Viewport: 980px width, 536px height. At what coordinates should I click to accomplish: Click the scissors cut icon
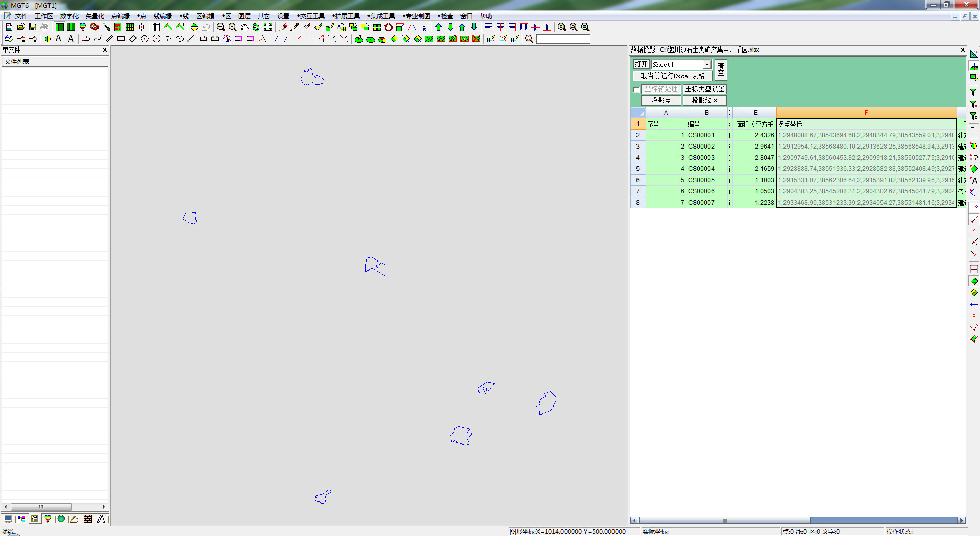[x=424, y=27]
